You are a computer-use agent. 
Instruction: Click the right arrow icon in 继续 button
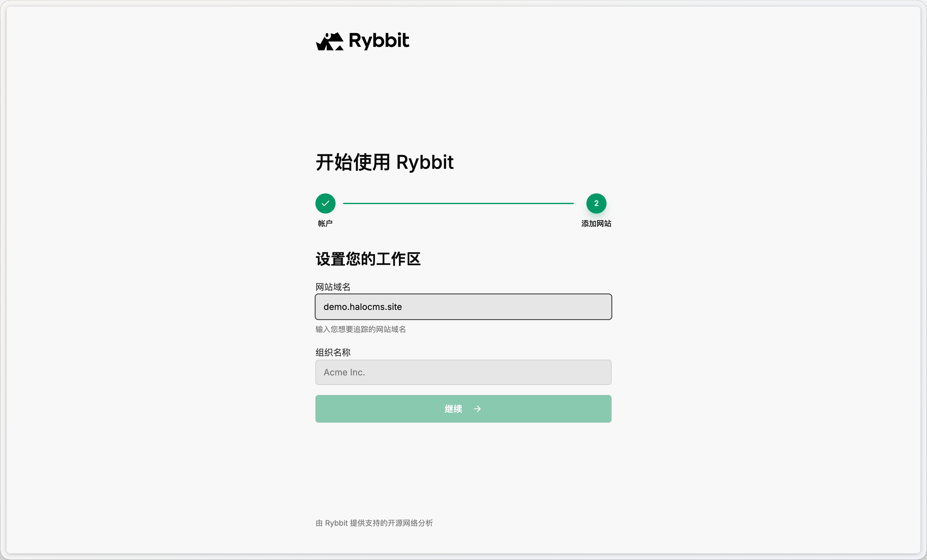coord(477,409)
